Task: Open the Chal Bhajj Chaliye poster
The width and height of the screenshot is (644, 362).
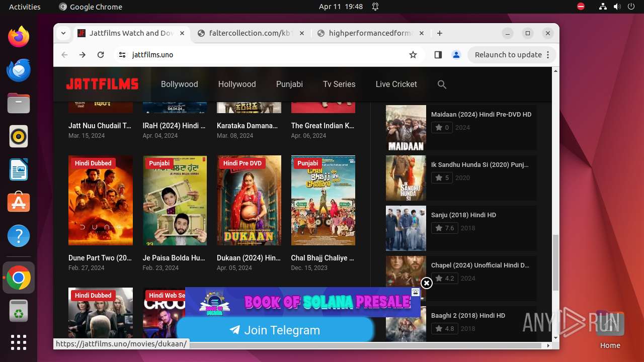Action: [323, 200]
